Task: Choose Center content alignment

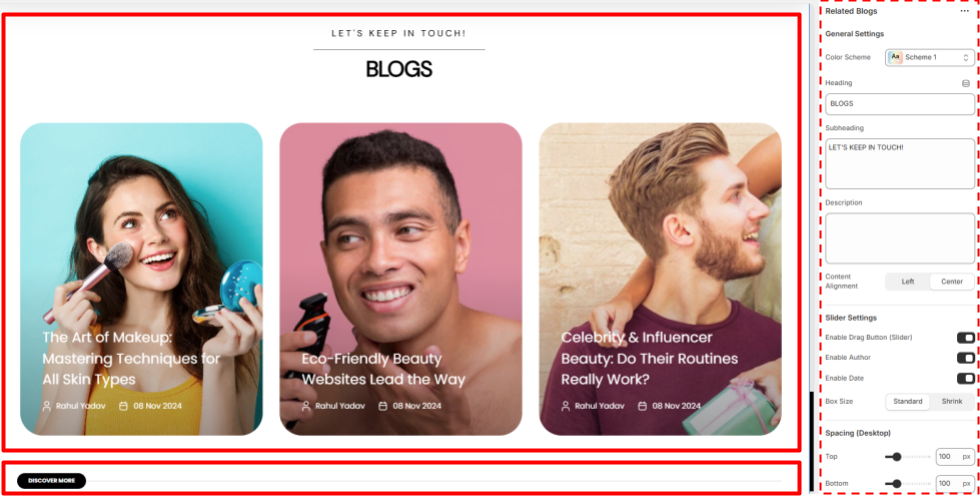Action: click(952, 282)
